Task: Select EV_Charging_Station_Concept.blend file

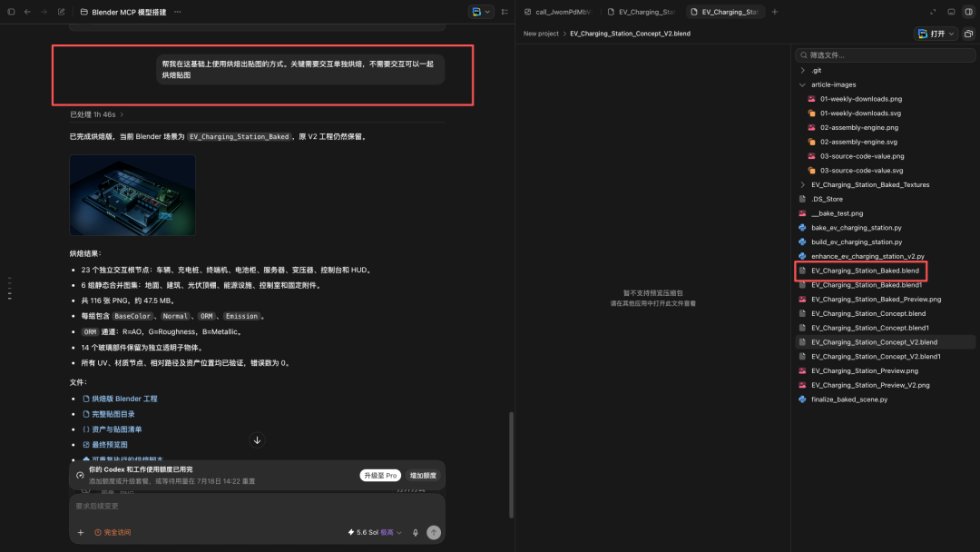Action: tap(868, 314)
